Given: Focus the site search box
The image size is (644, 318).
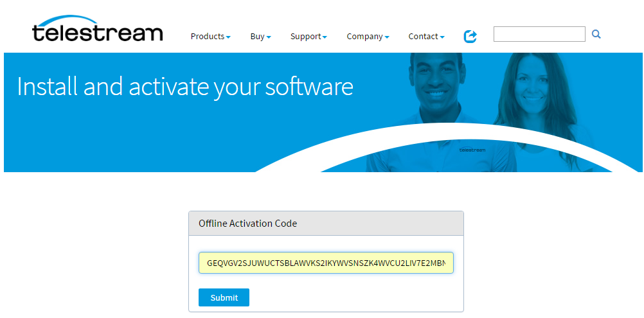Looking at the screenshot, I should coord(539,34).
